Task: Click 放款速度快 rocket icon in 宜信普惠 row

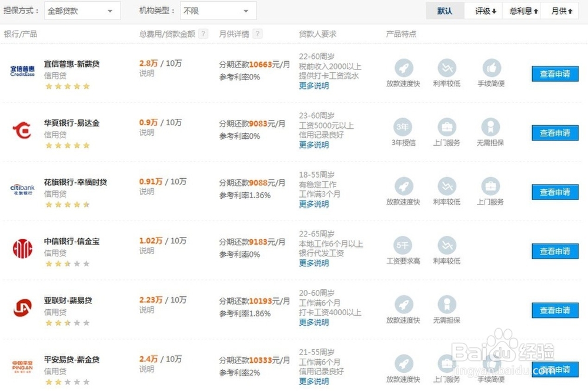Action: tap(404, 68)
